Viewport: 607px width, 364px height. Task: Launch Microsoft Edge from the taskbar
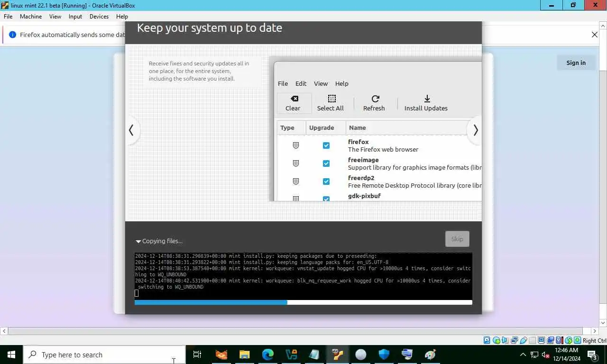[267, 355]
